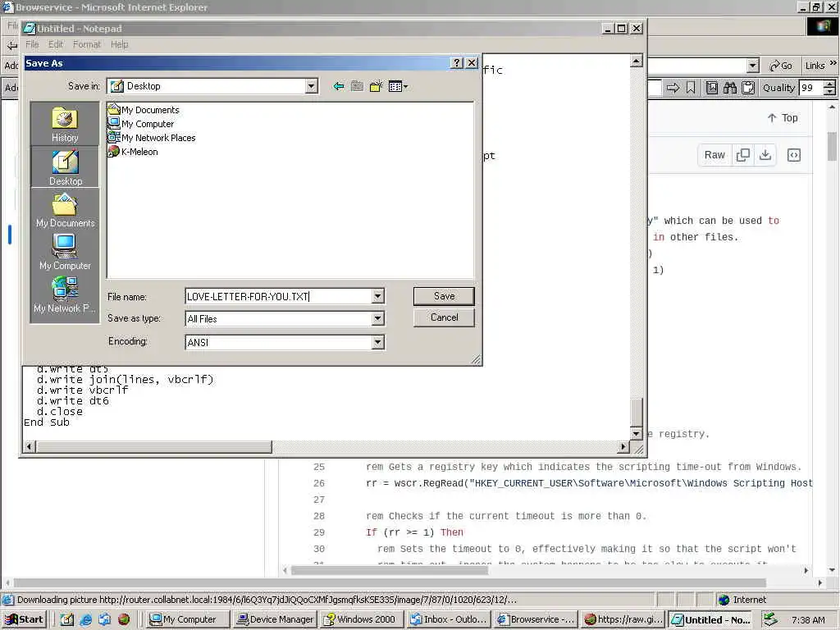The height and width of the screenshot is (630, 840).
Task: Click the Internet zone status indicator
Action: [x=742, y=600]
